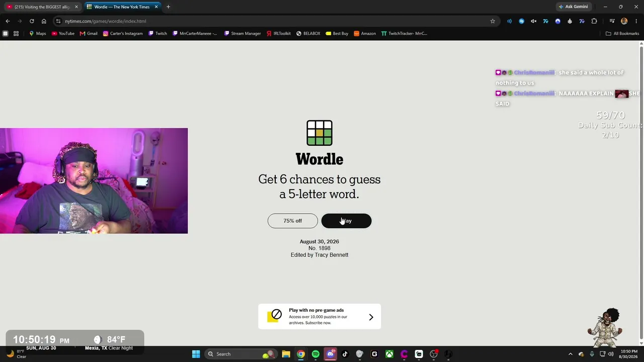Open Discord from the taskbar
This screenshot has width=644, height=362.
click(x=330, y=354)
